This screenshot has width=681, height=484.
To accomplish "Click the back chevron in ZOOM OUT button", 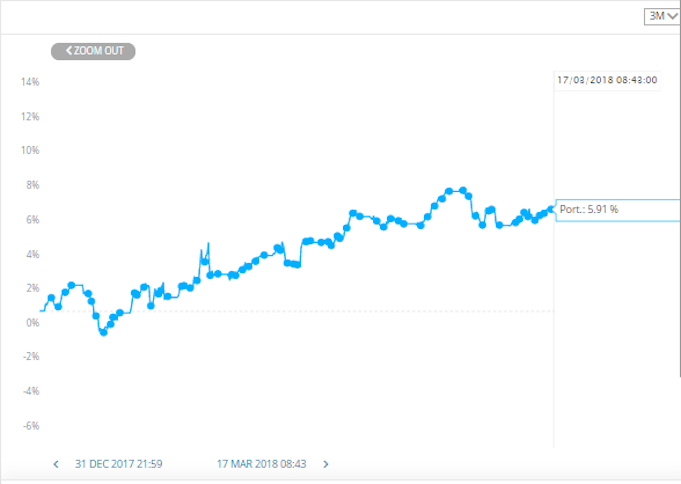I will [x=69, y=51].
